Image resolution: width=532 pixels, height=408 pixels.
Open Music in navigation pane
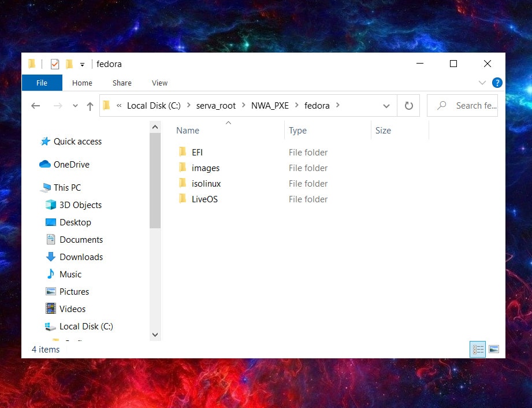tap(70, 275)
